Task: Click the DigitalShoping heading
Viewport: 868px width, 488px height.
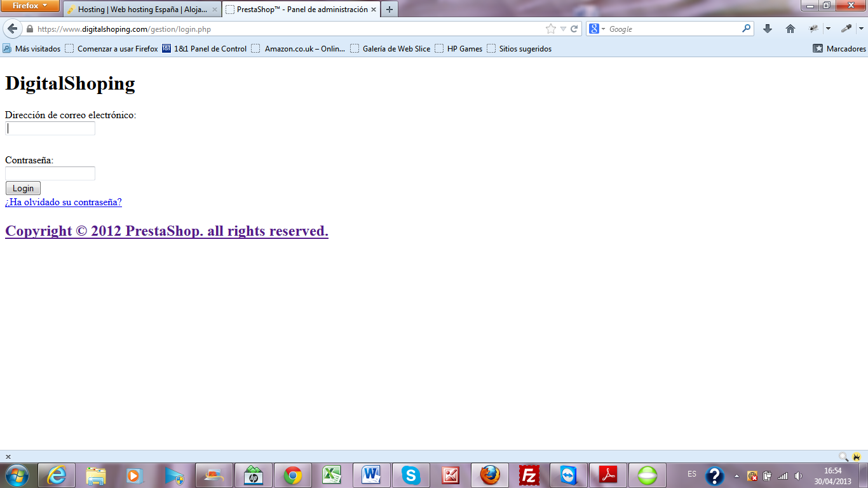Action: (70, 83)
